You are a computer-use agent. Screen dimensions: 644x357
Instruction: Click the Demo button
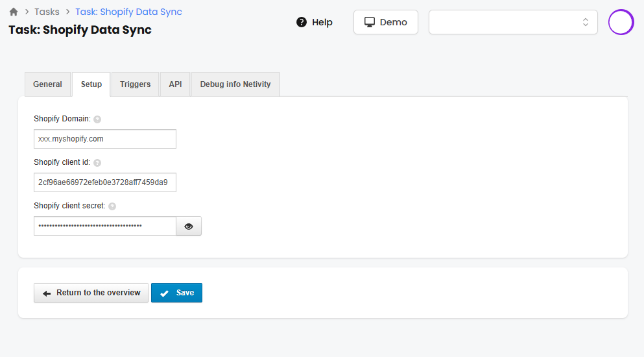point(386,22)
